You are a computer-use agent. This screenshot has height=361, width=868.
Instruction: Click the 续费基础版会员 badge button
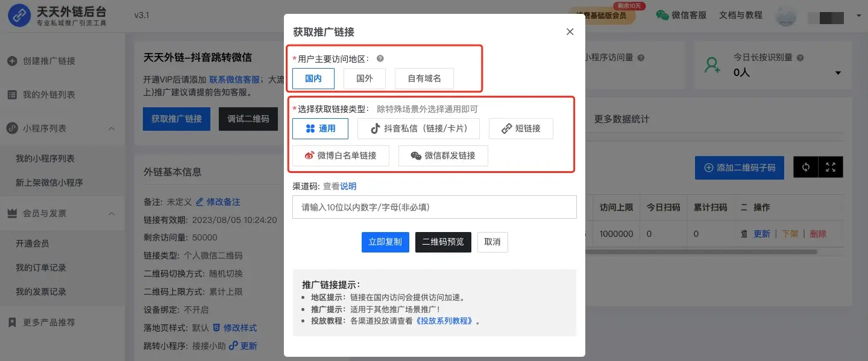[x=602, y=16]
